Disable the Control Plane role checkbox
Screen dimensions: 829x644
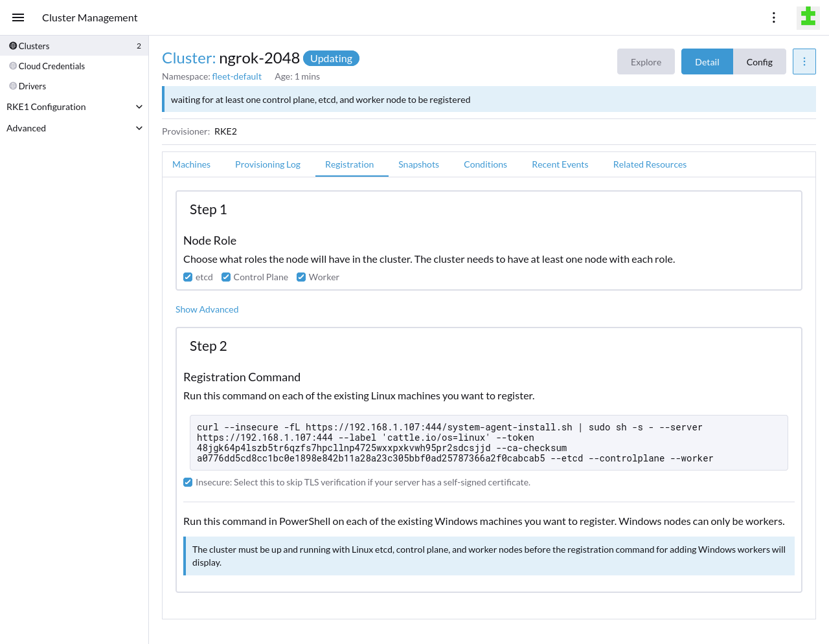tap(225, 276)
